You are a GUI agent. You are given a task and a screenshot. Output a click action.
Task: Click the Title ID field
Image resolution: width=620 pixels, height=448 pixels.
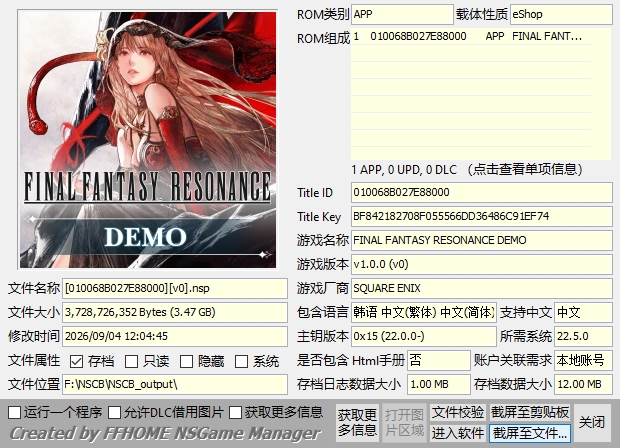pos(482,193)
